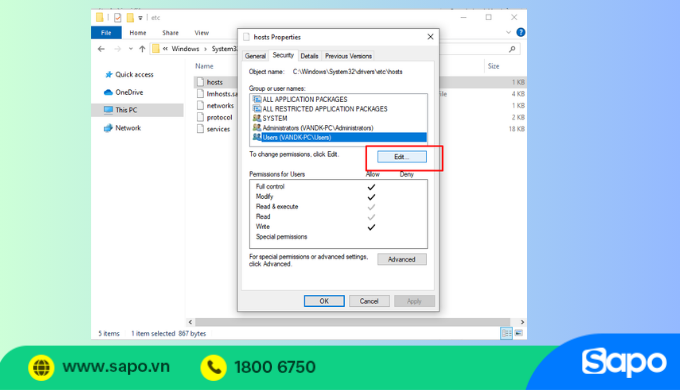Click the This PC monitor icon
The height and width of the screenshot is (390, 680).
coord(108,110)
